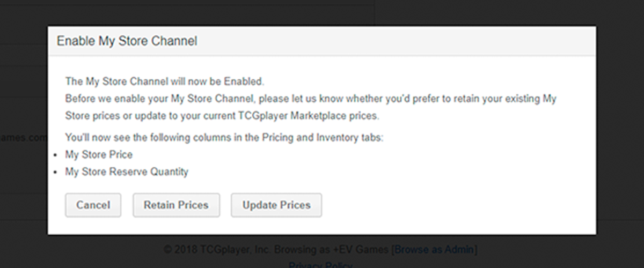Select the 'My Store Reserve Quantity' list item
Screen dimensions: 644x268
[127, 172]
